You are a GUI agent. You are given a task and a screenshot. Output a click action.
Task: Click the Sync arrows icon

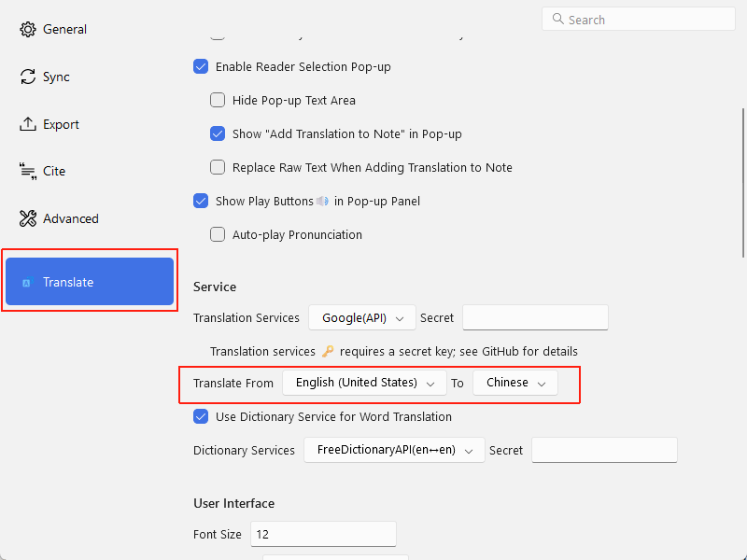pyautogui.click(x=28, y=77)
